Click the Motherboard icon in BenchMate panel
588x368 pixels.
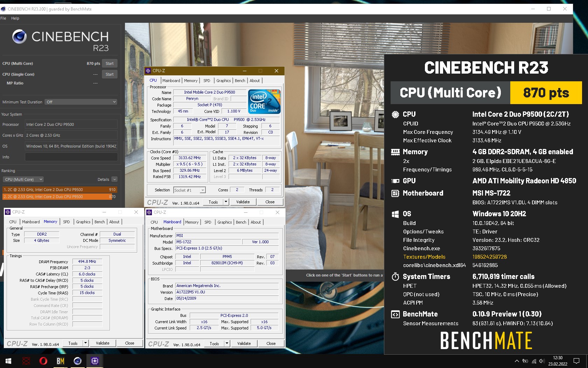395,193
